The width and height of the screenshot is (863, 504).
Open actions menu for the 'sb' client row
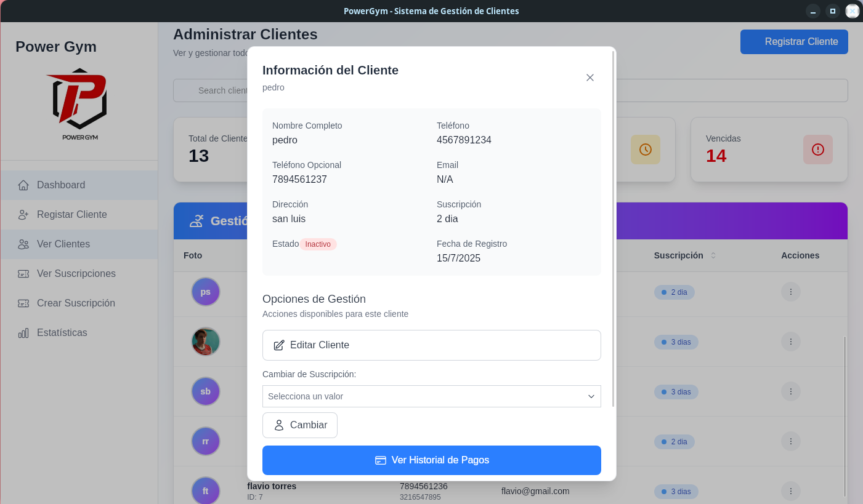(791, 391)
